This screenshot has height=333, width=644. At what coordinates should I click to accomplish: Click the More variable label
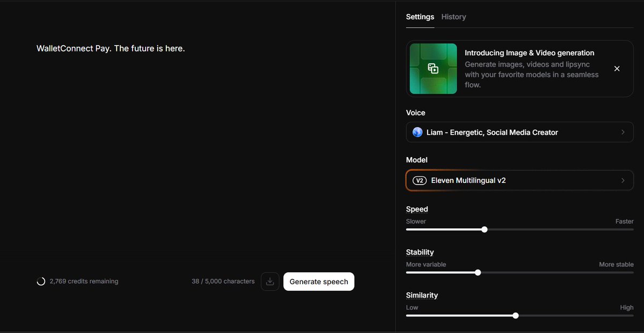pos(426,264)
